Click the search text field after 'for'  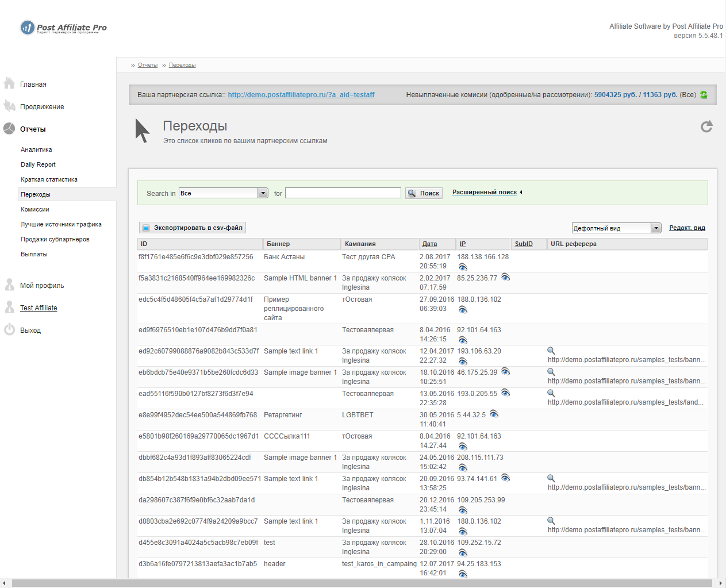343,193
